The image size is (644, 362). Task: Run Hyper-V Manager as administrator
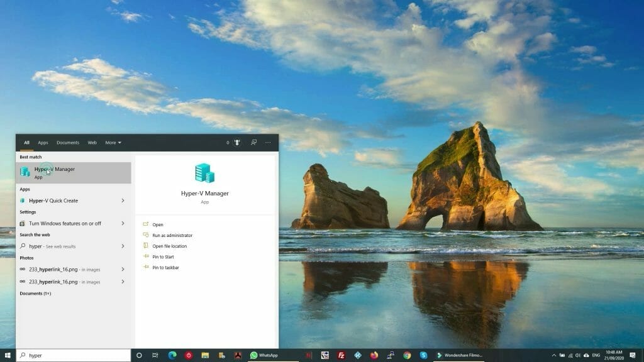click(173, 235)
